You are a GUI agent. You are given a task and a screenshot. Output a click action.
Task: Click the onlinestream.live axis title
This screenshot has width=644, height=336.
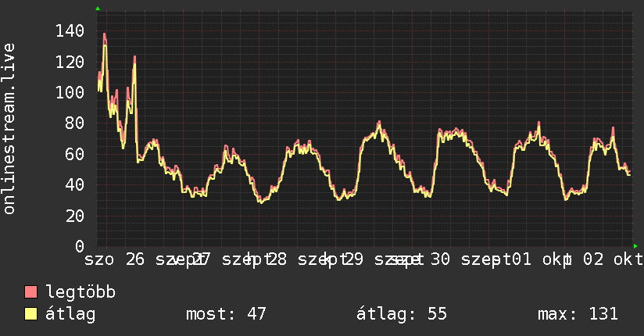[9, 129]
